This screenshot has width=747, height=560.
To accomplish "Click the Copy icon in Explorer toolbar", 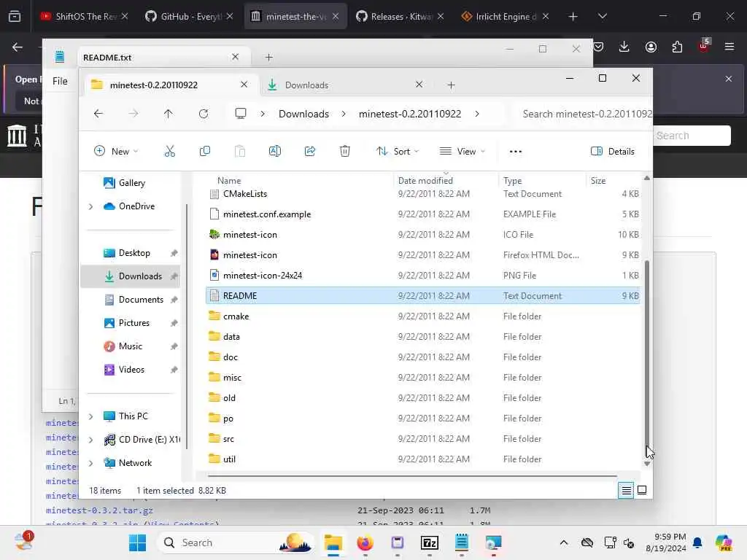I will [205, 152].
